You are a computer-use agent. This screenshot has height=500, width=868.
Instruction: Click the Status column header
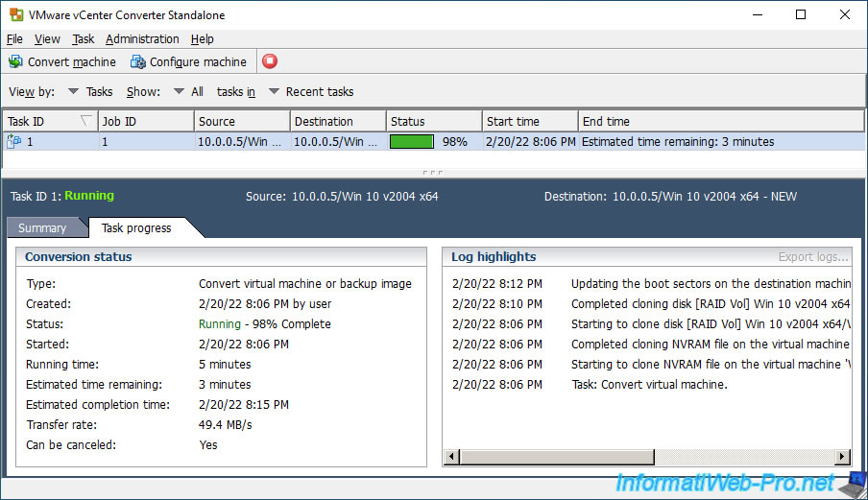tap(434, 121)
